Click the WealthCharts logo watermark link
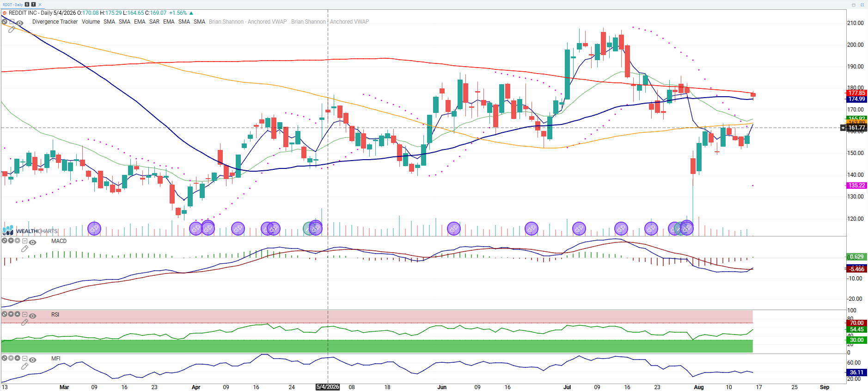 (30, 230)
